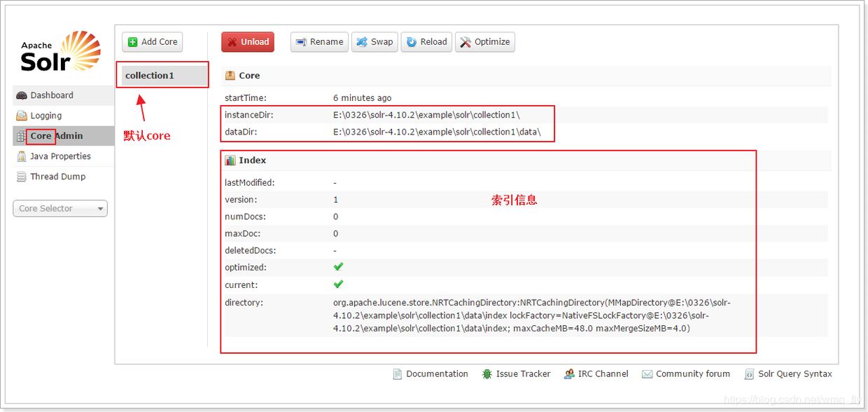This screenshot has height=412, width=868.
Task: Click the version value '1'
Action: tap(336, 200)
